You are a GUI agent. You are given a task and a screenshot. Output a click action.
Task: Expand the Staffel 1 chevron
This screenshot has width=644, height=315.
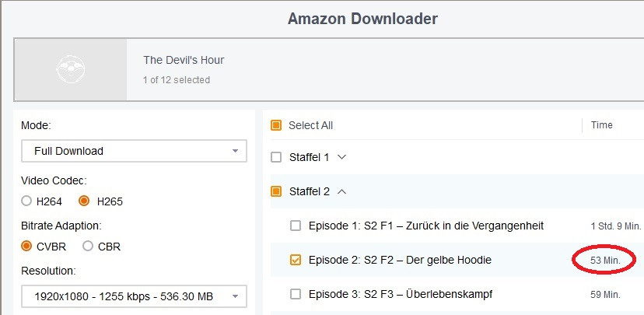coord(341,157)
